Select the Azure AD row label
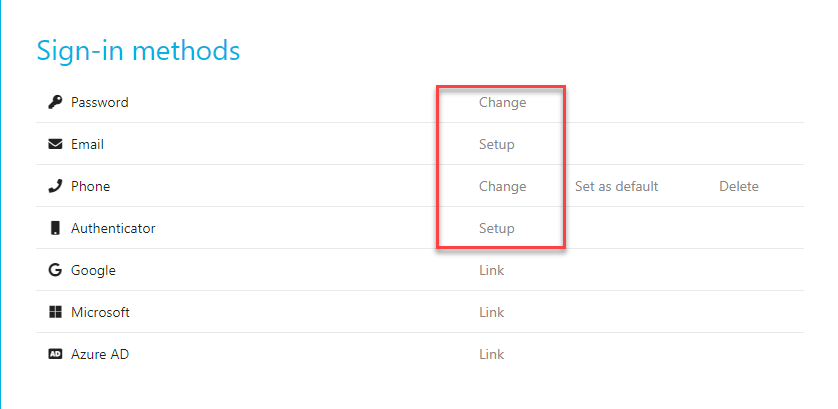This screenshot has height=409, width=838. (x=100, y=354)
